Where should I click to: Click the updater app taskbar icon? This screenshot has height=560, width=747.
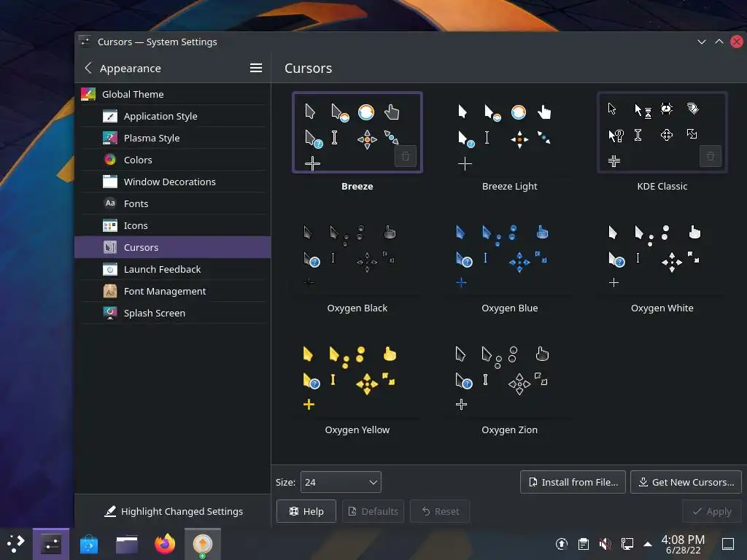coord(203,544)
